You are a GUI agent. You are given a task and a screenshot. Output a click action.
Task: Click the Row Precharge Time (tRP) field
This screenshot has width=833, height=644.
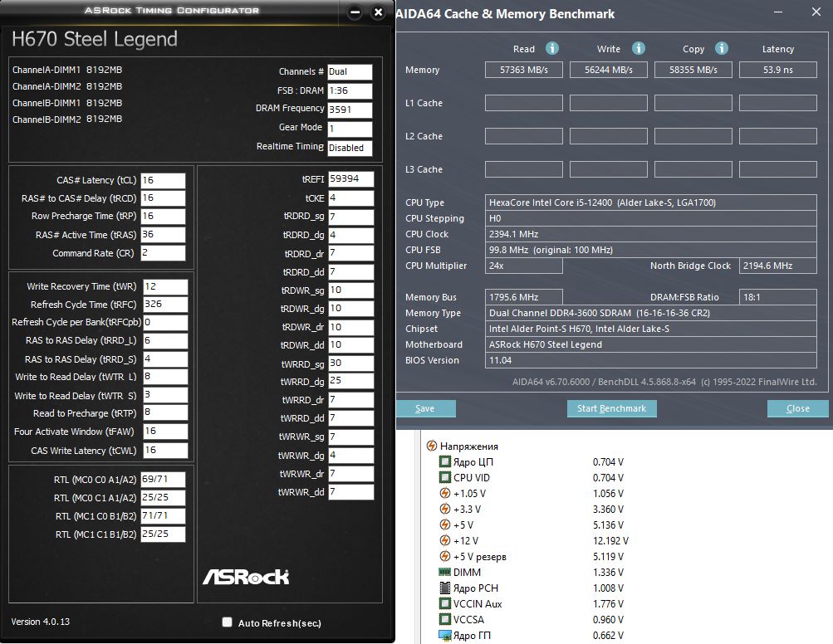coord(163,216)
